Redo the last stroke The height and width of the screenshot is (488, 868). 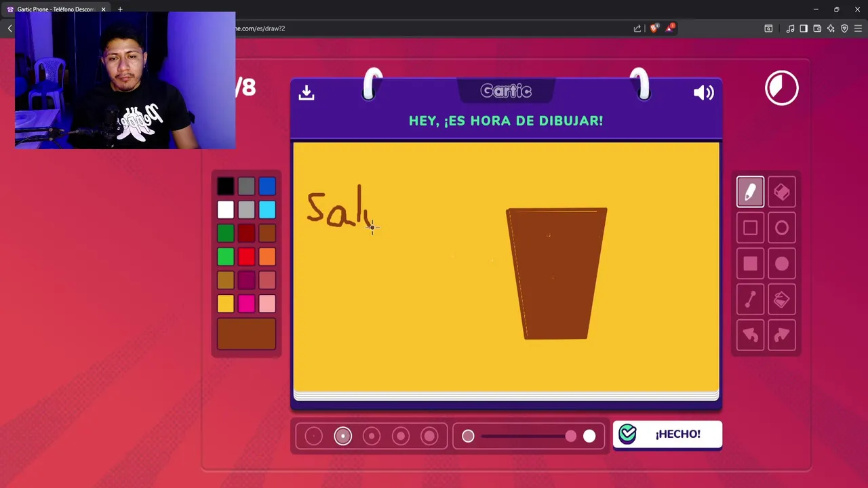781,335
